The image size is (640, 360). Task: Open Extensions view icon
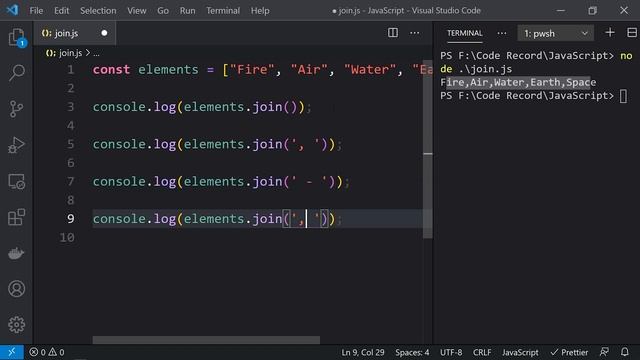tap(17, 217)
